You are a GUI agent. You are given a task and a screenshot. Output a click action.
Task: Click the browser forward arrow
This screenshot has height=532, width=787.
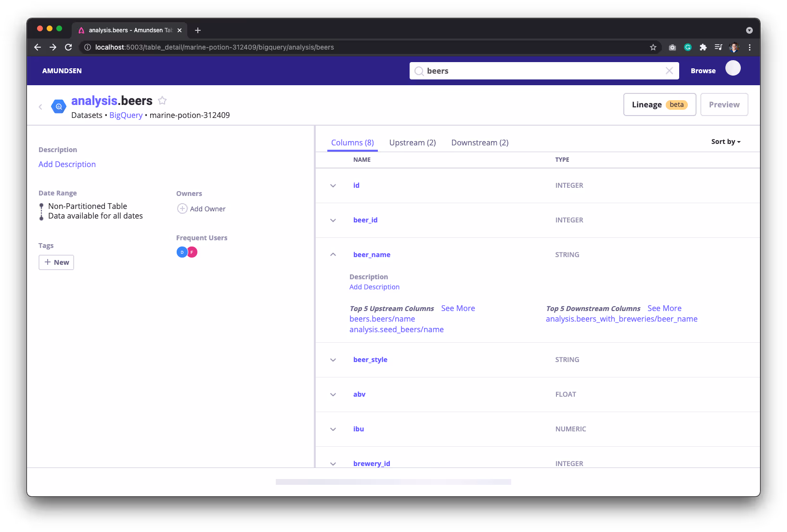coord(53,47)
